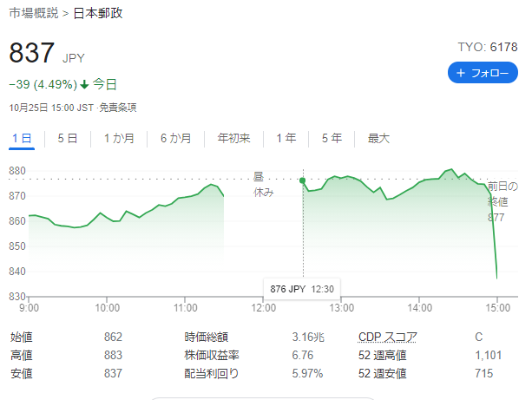
Task: Click the CDP score value C
Action: click(x=479, y=337)
